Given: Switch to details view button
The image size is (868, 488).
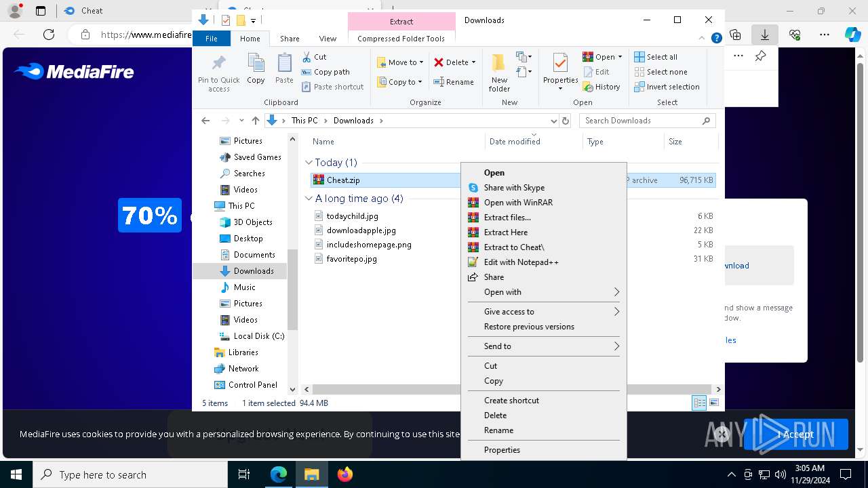Looking at the screenshot, I should (699, 403).
